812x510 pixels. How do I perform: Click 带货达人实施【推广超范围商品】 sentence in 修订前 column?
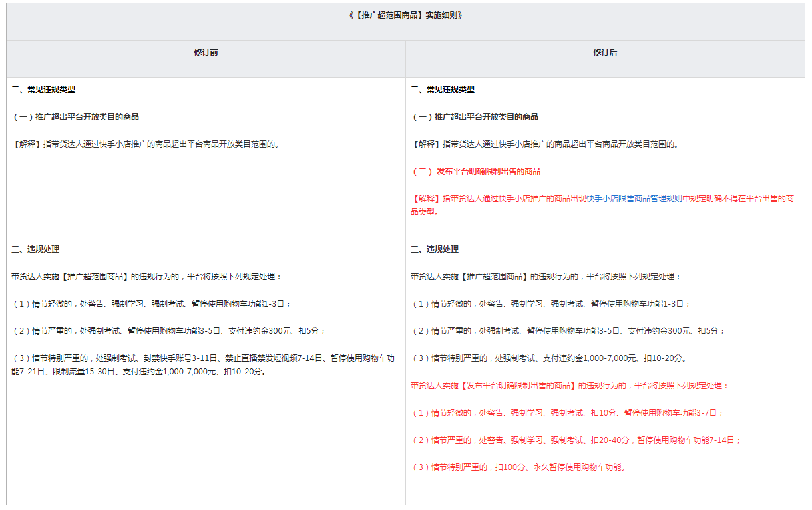coord(146,277)
